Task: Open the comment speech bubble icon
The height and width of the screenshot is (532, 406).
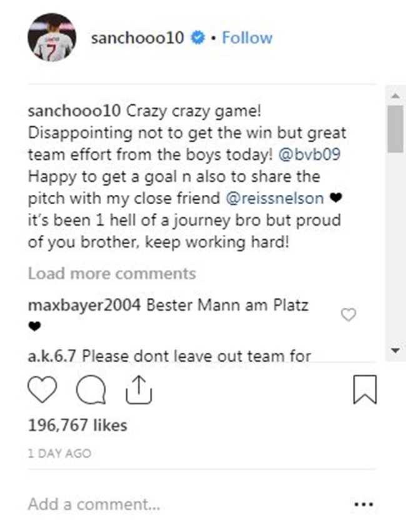Action: pyautogui.click(x=91, y=392)
